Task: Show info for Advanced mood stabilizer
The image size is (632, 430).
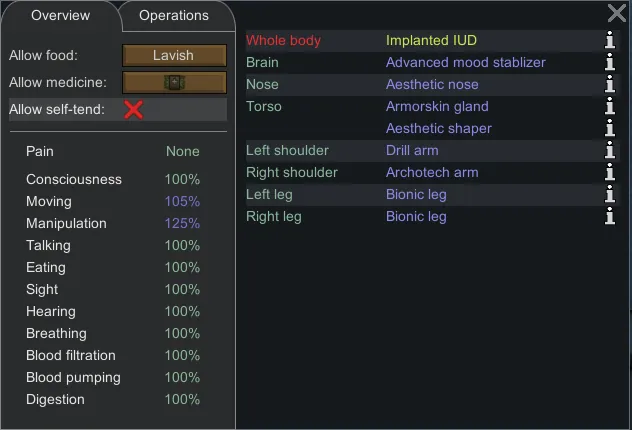Action: (x=610, y=62)
